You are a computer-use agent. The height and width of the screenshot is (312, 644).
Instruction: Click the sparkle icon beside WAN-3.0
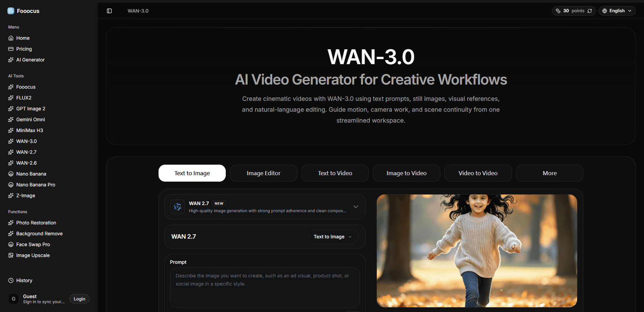(11, 141)
